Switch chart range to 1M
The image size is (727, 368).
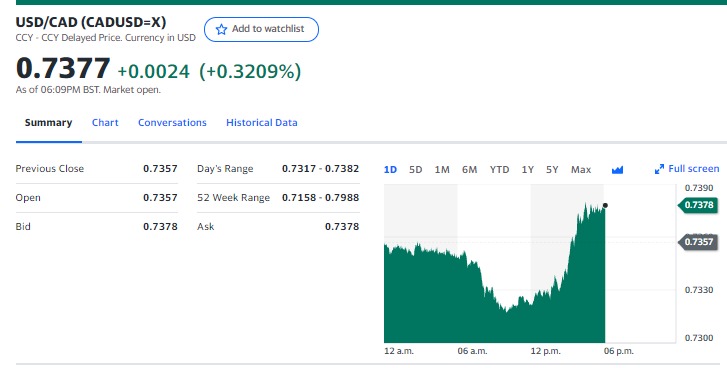[x=442, y=170]
